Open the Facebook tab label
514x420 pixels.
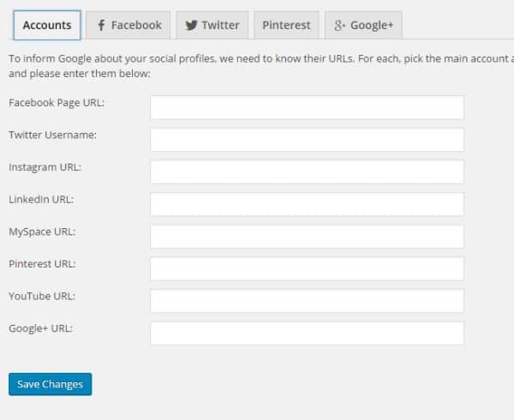(x=136, y=25)
